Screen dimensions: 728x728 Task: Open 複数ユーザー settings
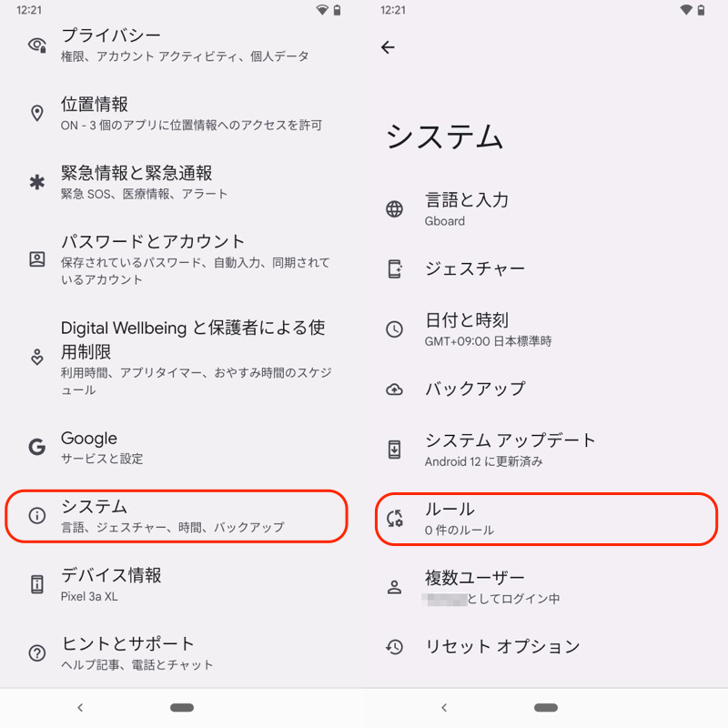[x=546, y=587]
